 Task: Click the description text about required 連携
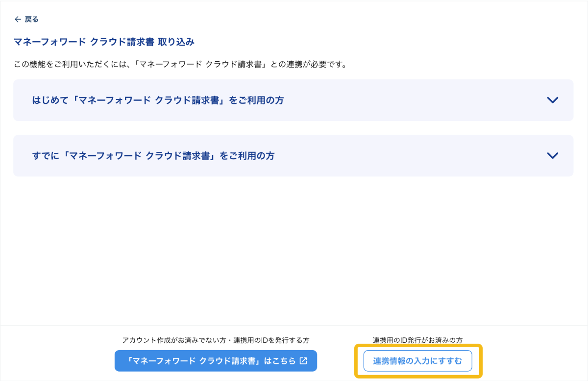tap(180, 65)
